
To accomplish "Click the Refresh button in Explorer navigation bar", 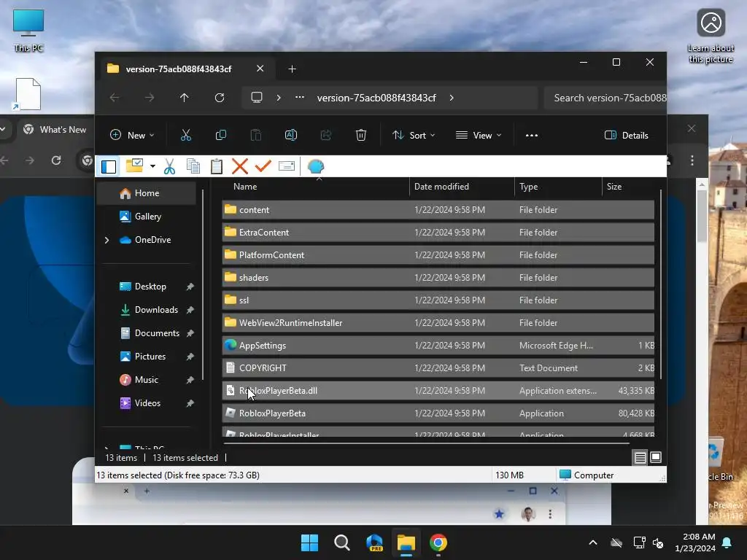I will (219, 98).
